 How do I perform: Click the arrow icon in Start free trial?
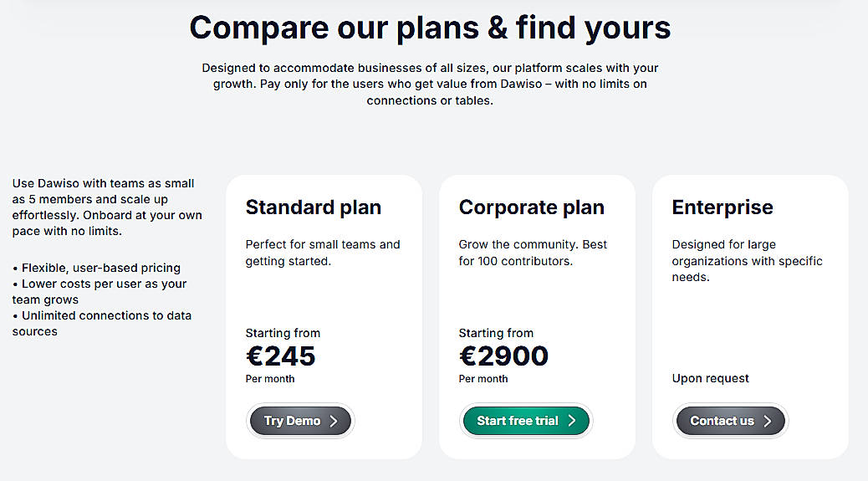[x=572, y=421]
